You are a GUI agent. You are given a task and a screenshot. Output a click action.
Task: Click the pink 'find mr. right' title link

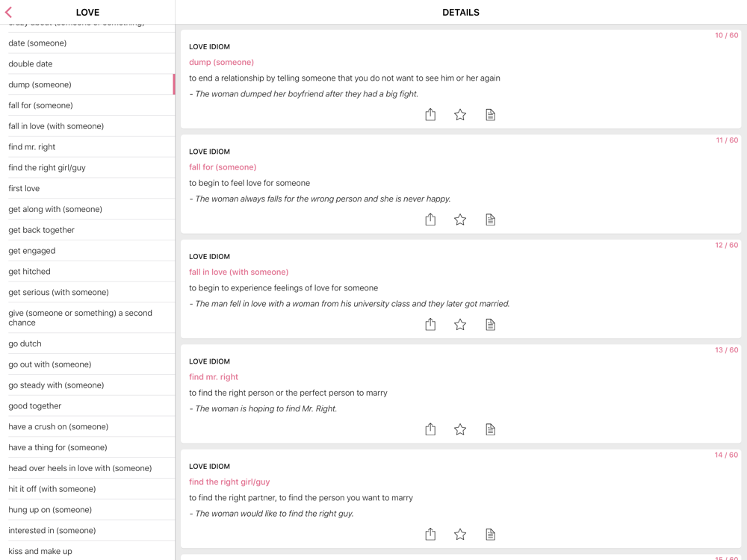tap(214, 377)
